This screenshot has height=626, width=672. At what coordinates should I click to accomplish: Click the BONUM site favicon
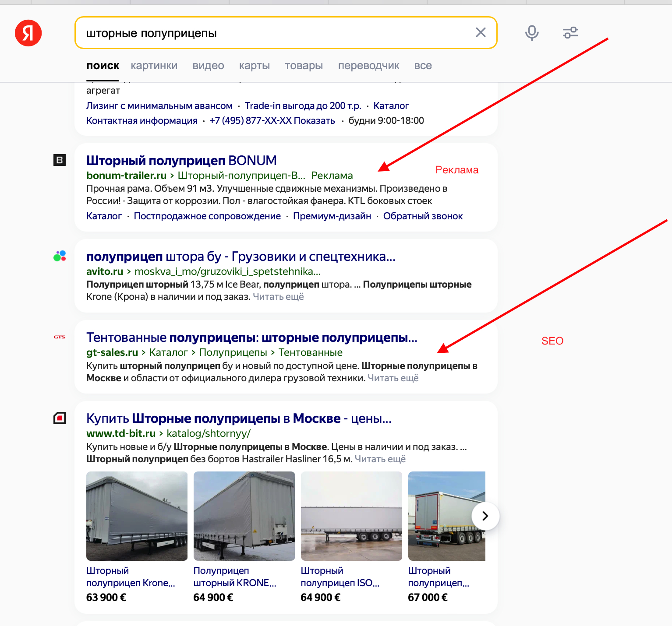click(x=60, y=160)
